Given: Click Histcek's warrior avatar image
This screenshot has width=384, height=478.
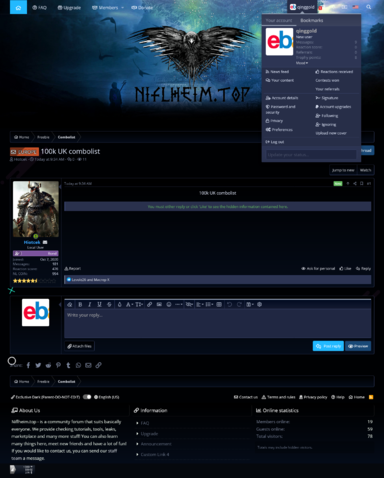Looking at the screenshot, I should (36, 209).
